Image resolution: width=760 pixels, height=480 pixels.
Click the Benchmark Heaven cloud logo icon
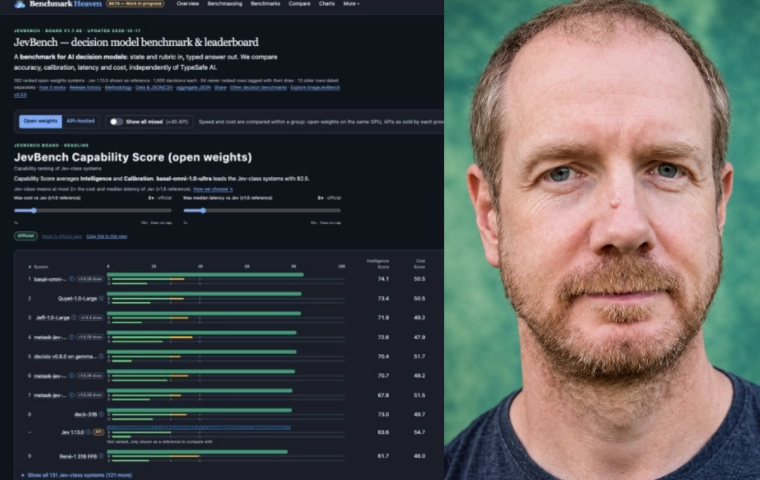tap(20, 4)
